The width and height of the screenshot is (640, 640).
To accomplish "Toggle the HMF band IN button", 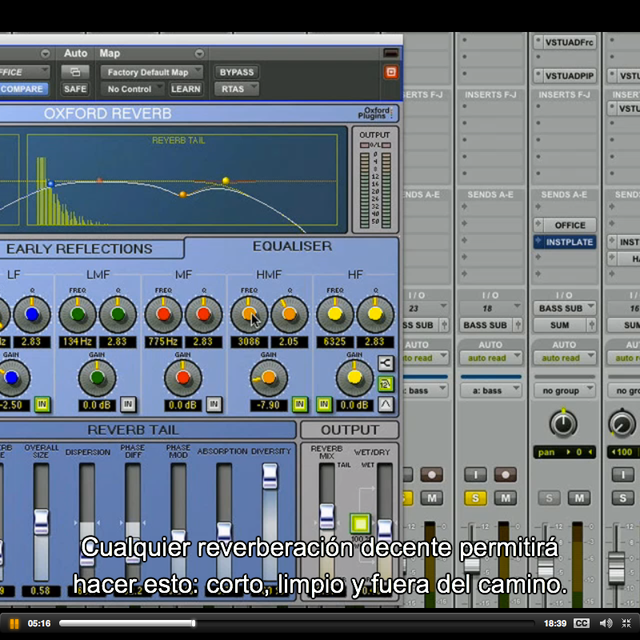I will (300, 404).
